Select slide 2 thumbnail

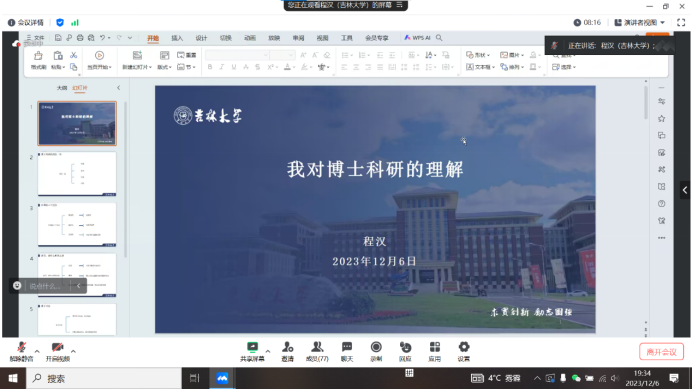[x=77, y=174]
